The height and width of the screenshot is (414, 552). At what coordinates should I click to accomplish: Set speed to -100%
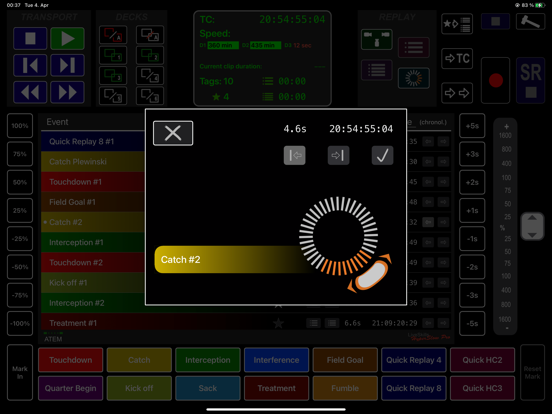click(x=20, y=324)
